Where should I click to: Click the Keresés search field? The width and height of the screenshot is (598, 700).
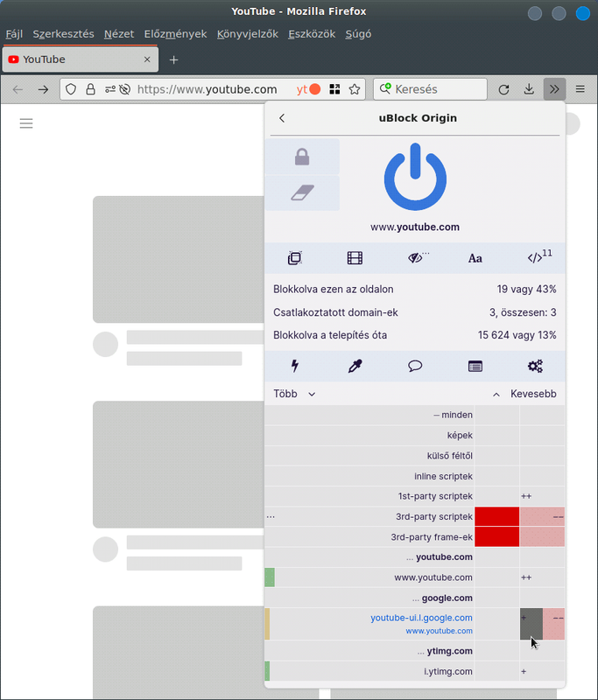tap(431, 89)
